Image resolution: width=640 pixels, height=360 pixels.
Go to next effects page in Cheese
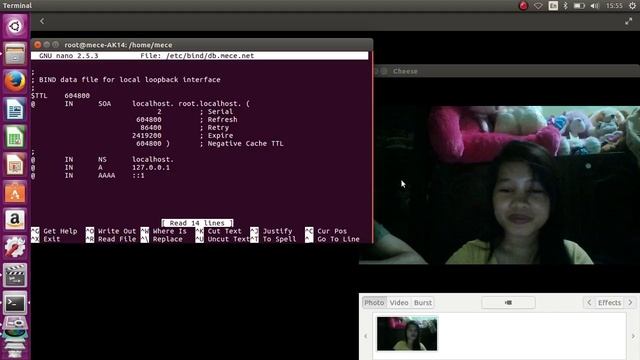click(630, 302)
